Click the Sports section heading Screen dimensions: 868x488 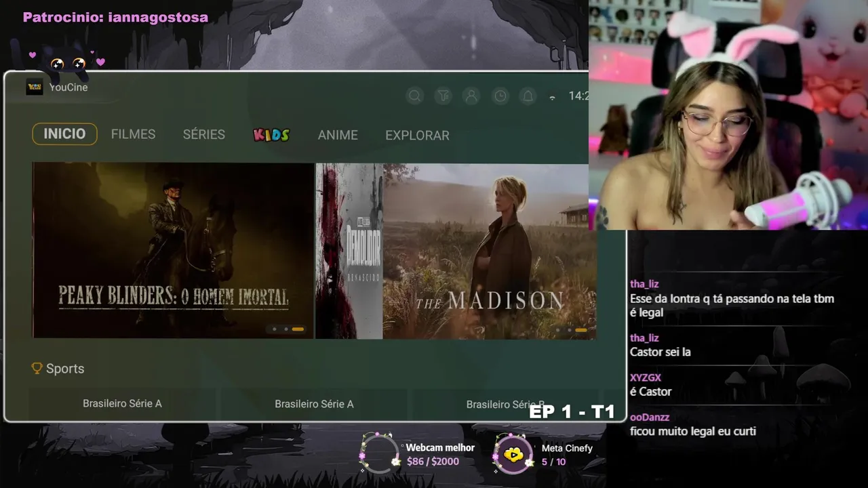[x=65, y=369]
